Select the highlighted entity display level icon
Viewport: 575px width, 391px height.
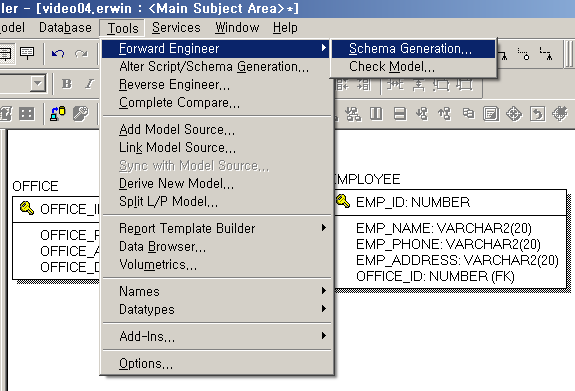(x=6, y=54)
